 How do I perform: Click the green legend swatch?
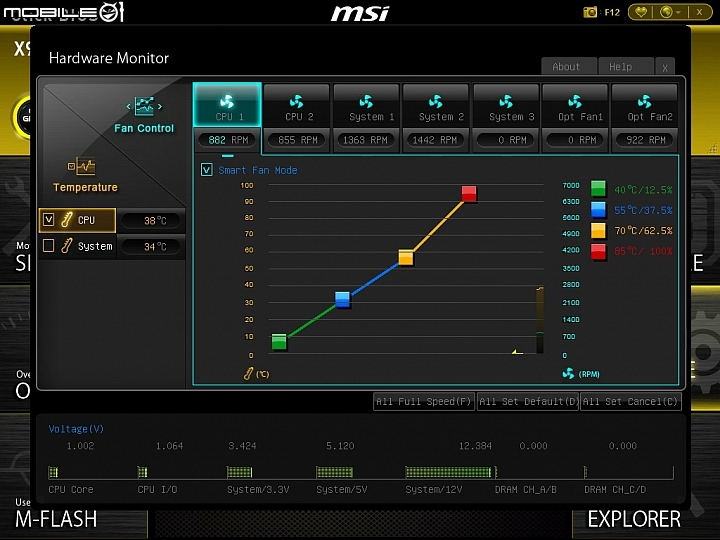(598, 189)
